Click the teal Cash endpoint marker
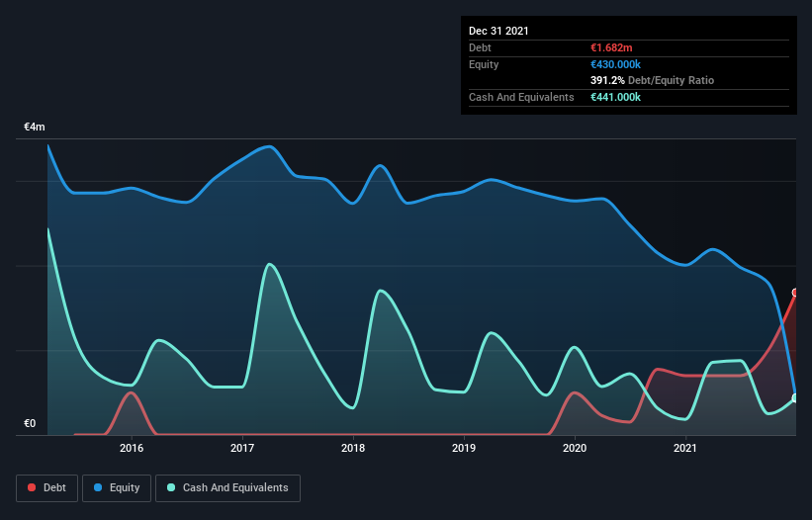 click(795, 397)
